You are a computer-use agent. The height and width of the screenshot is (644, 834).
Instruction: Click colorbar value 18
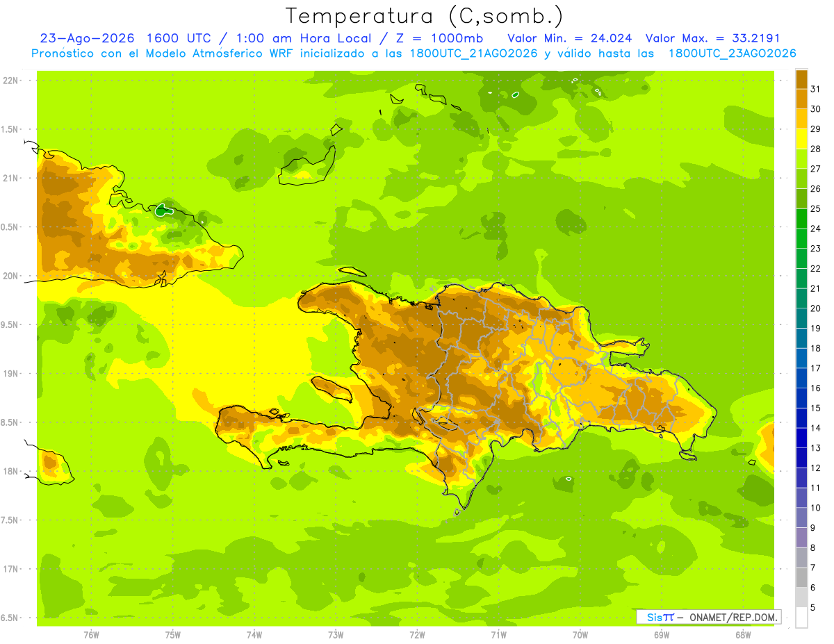(815, 348)
